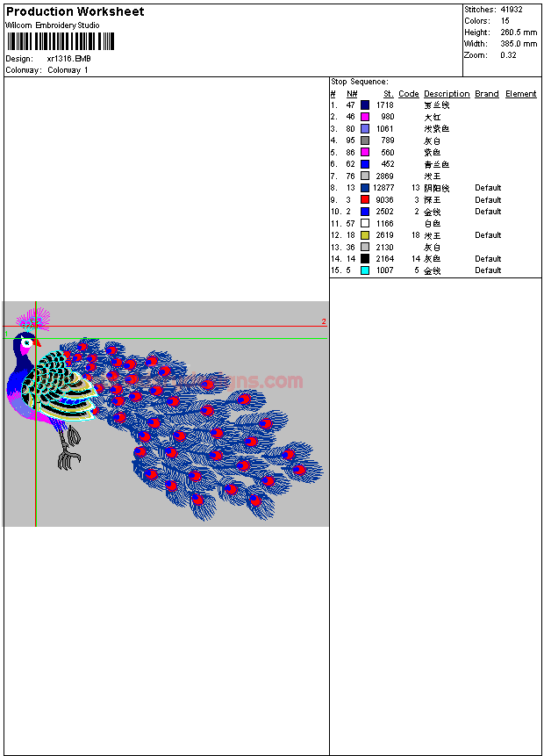Image resolution: width=544 pixels, height=756 pixels.
Task: Select the navy swatch for stop 1
Action: click(365, 105)
